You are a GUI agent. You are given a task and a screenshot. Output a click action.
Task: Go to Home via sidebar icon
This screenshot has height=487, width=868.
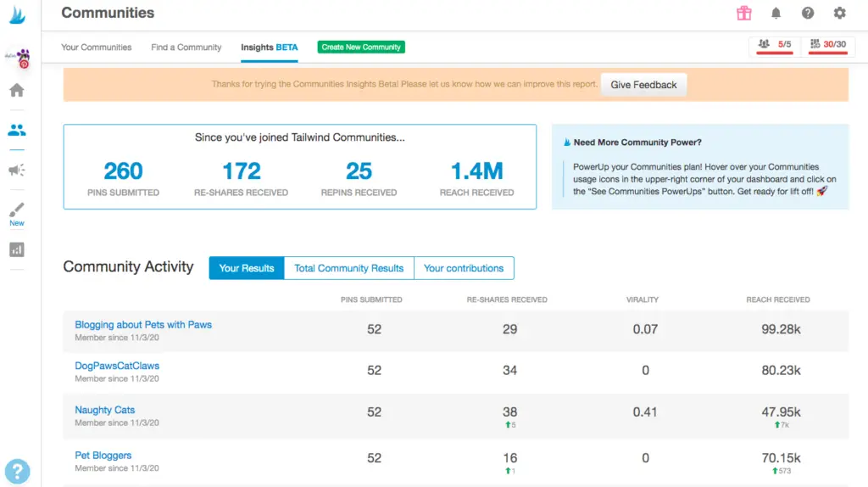pyautogui.click(x=17, y=90)
